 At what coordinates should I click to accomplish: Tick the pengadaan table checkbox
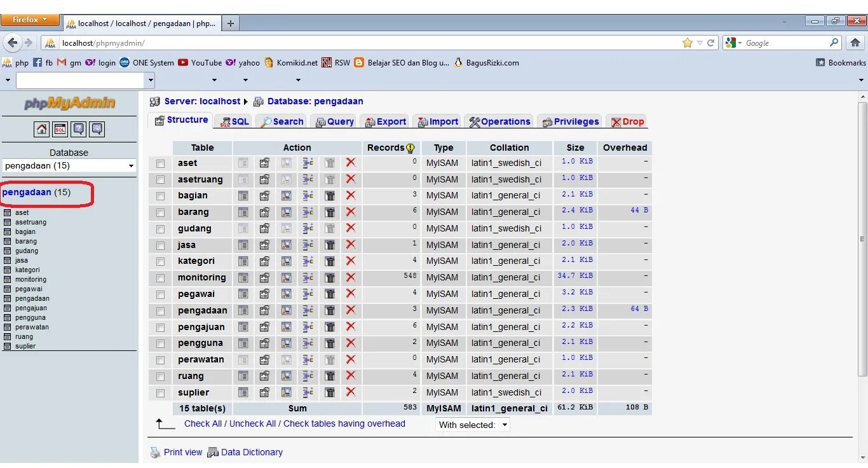click(160, 311)
